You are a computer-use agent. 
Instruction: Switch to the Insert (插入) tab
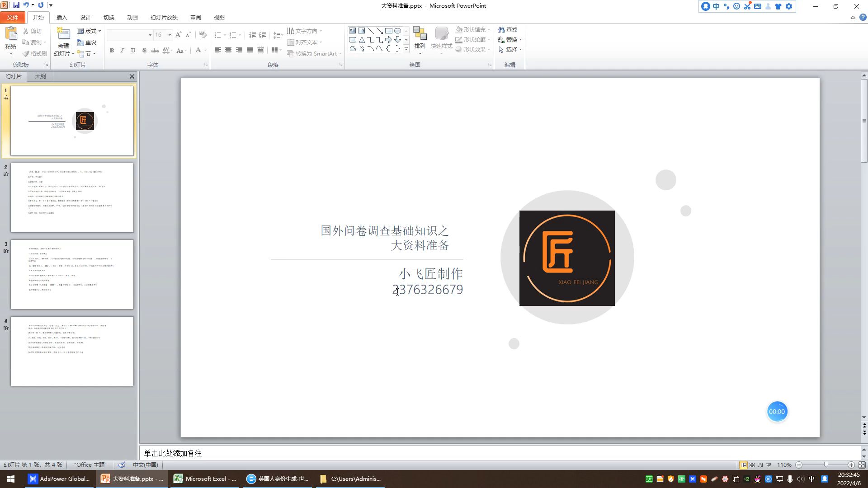[61, 18]
